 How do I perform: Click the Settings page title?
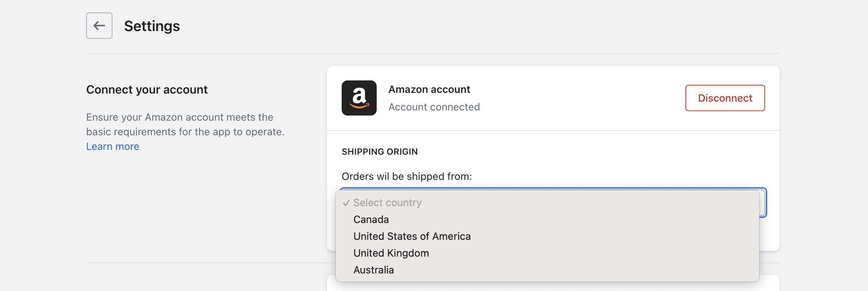pyautogui.click(x=152, y=26)
